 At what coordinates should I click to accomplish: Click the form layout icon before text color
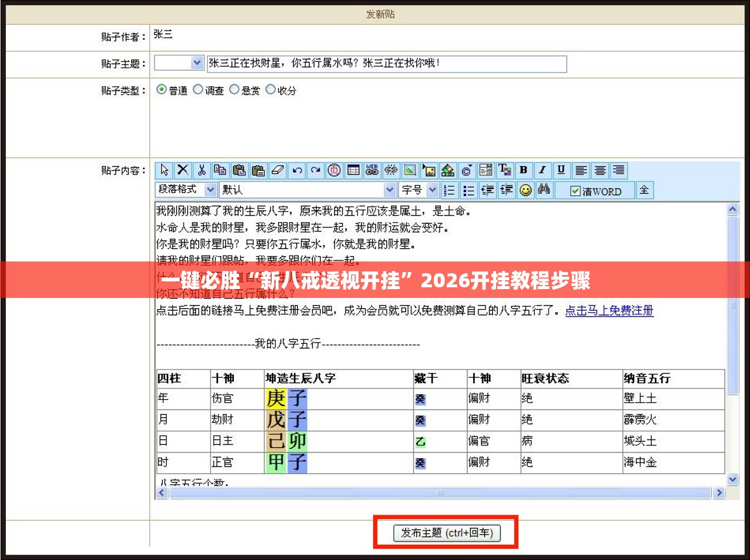486,170
